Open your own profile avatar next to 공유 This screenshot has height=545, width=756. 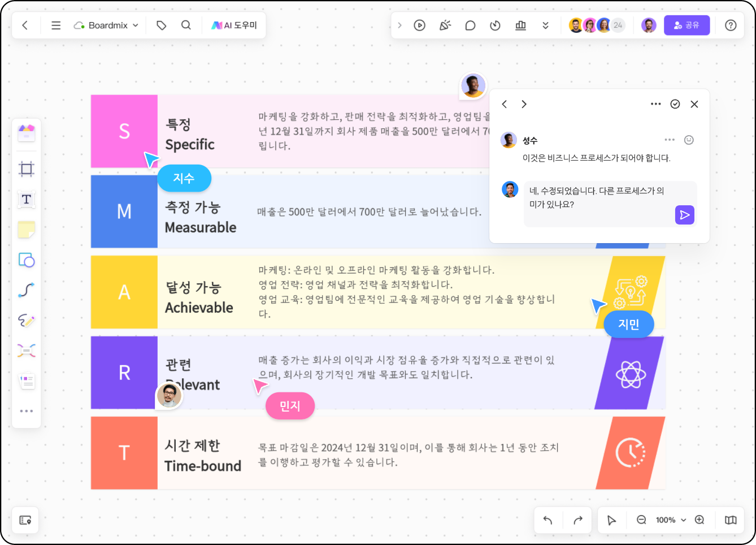[x=649, y=25]
